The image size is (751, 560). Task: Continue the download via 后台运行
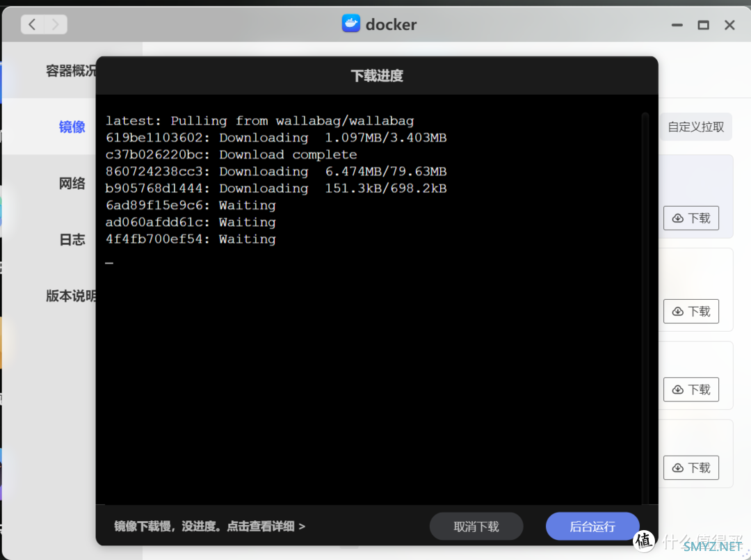(x=592, y=527)
